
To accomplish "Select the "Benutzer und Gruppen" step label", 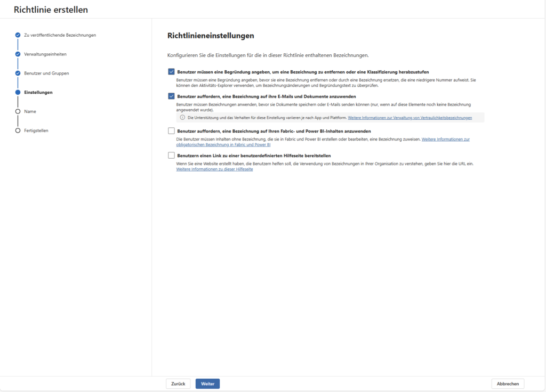I will click(46, 73).
